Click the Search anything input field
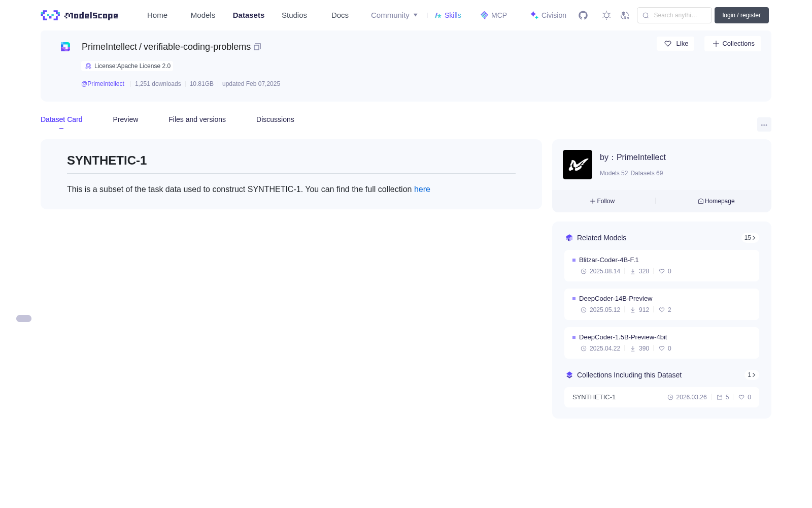This screenshot has height=508, width=812. point(674,15)
